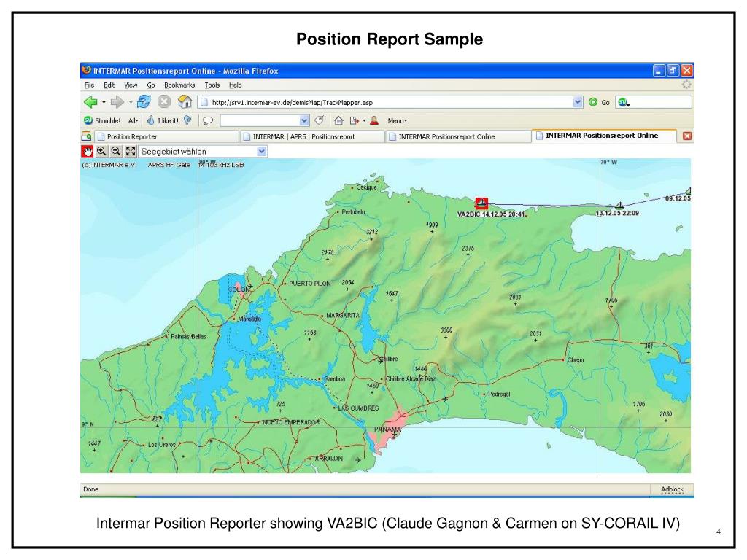
Task: Close the current tab with red X
Action: [x=687, y=136]
